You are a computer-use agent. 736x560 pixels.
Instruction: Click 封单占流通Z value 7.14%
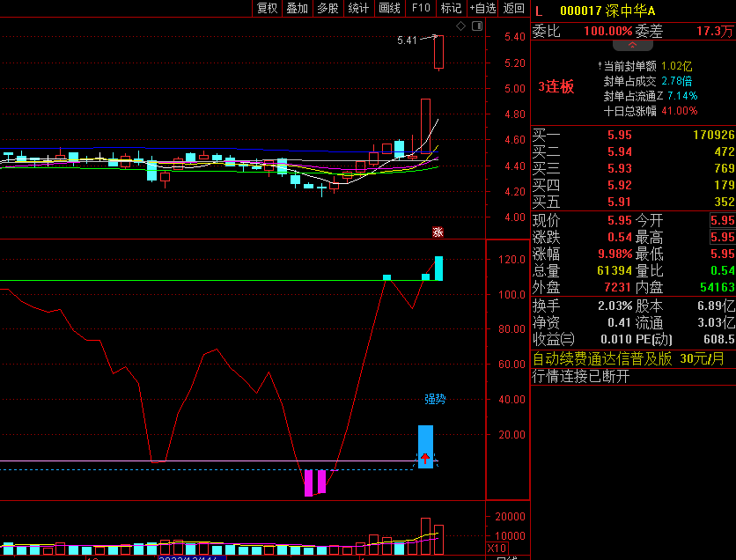(x=682, y=96)
